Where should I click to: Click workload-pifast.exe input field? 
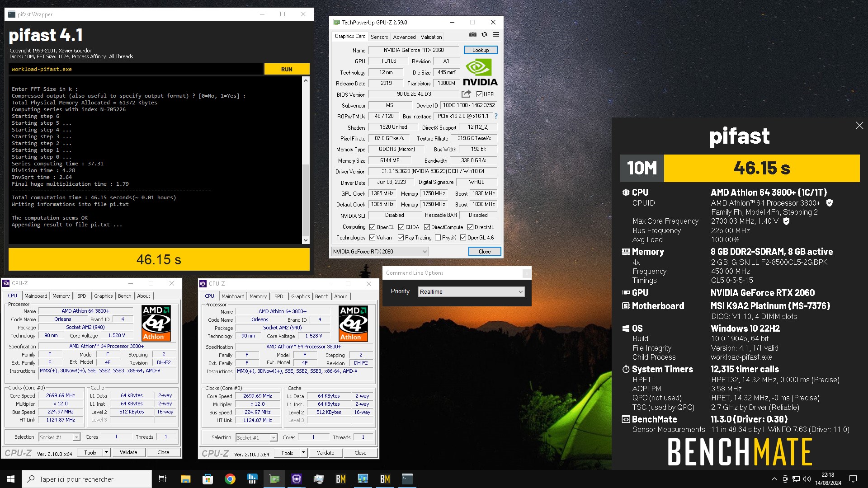135,69
